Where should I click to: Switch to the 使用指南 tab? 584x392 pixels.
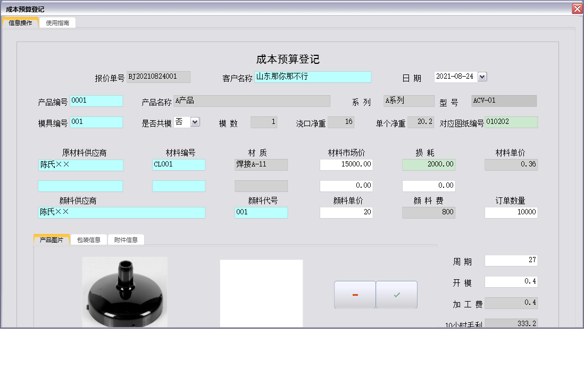[x=57, y=22]
